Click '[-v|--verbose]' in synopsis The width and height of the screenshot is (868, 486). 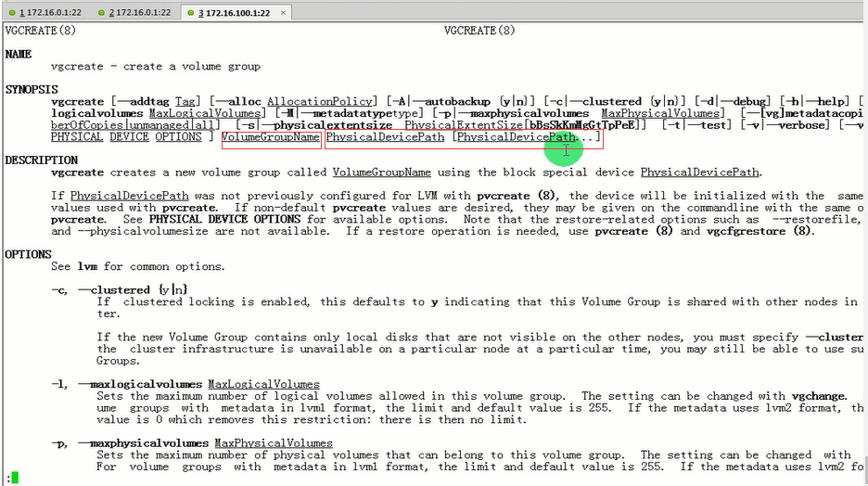pyautogui.click(x=785, y=125)
